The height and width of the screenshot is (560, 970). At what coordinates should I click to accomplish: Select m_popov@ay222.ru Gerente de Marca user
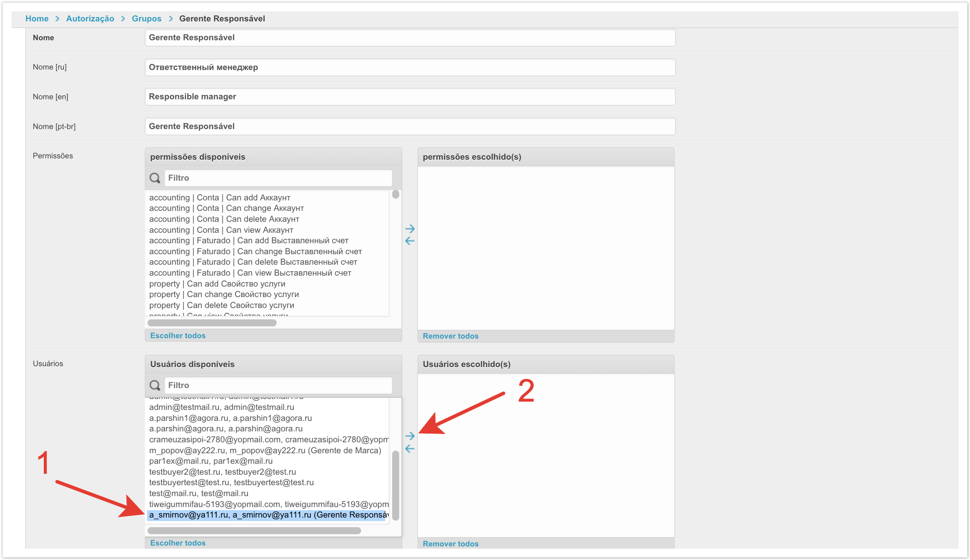[x=265, y=450]
